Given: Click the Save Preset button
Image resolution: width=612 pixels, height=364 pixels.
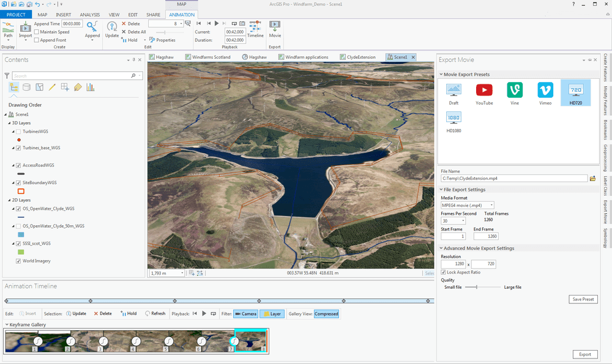Looking at the screenshot, I should [x=582, y=299].
